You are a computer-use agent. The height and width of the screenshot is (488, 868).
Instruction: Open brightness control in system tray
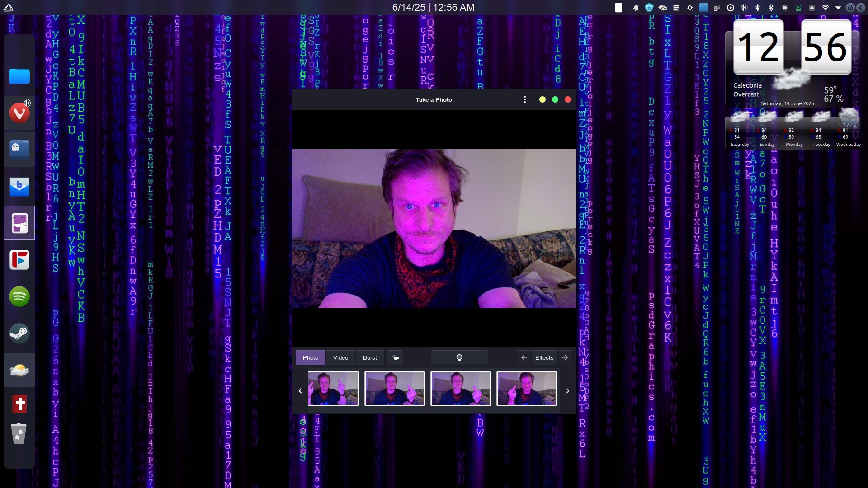[785, 8]
